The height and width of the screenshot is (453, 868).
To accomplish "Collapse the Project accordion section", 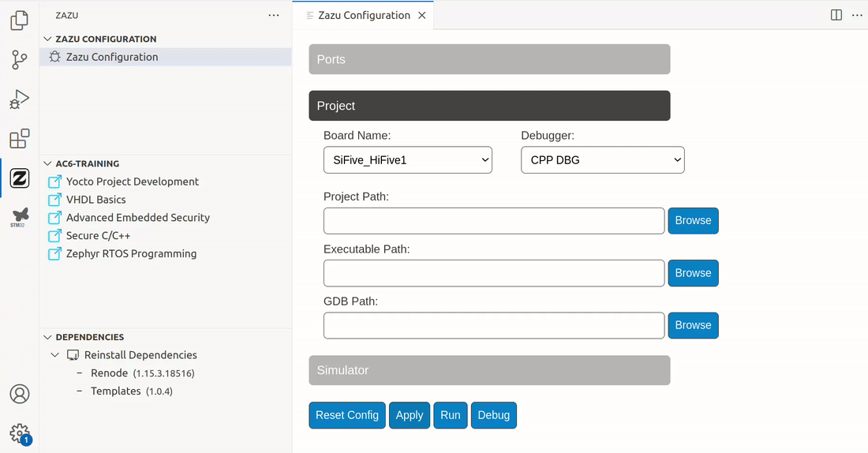I will coord(489,106).
